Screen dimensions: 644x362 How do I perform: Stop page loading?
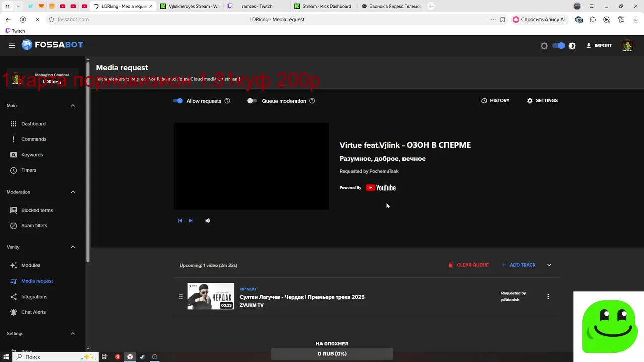[37, 19]
